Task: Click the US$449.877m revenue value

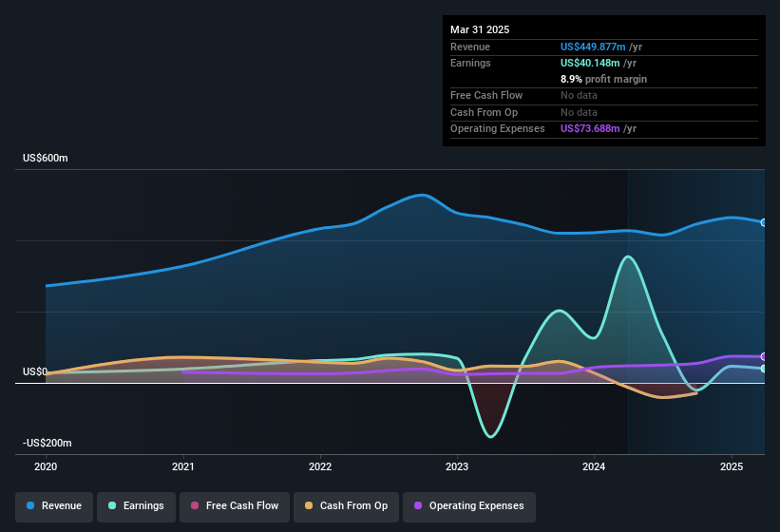Action: (593, 47)
